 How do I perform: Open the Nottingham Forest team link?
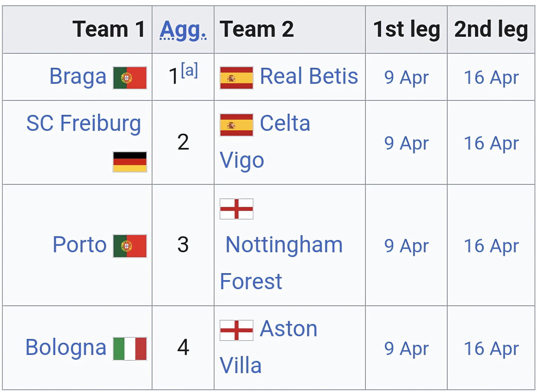(284, 245)
